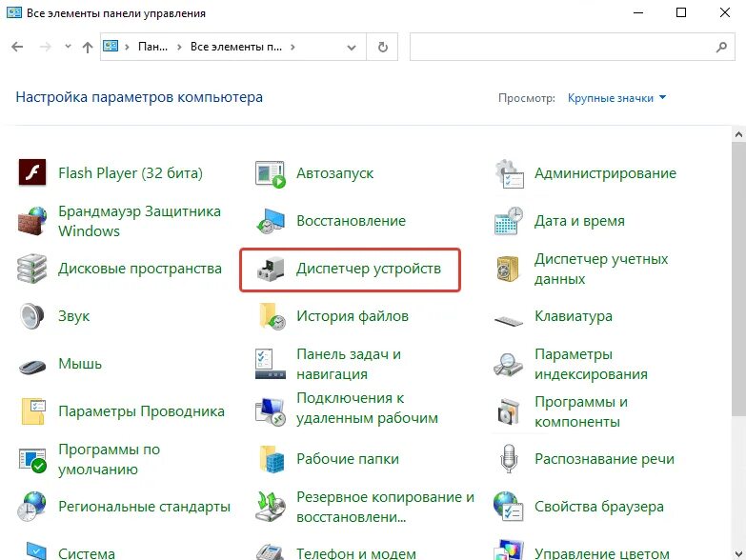The image size is (746, 560).
Task: Click the Телефон и модем icon
Action: 271,551
